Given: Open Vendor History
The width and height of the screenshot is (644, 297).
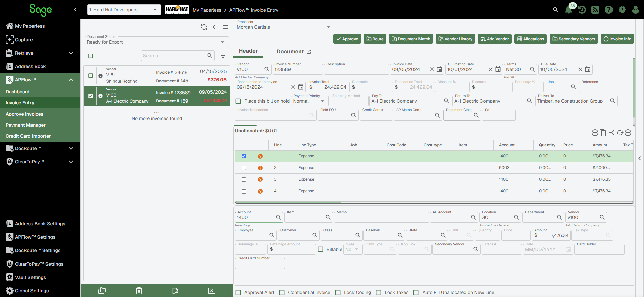Looking at the screenshot, I should pos(455,39).
